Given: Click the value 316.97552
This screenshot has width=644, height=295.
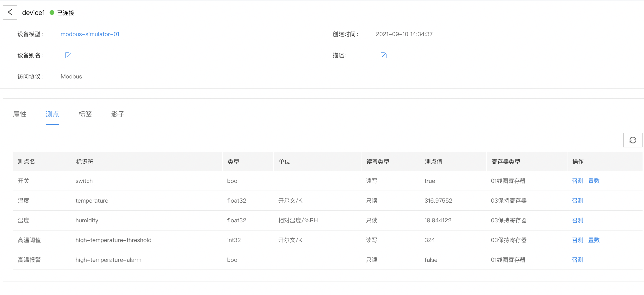Looking at the screenshot, I should [438, 200].
